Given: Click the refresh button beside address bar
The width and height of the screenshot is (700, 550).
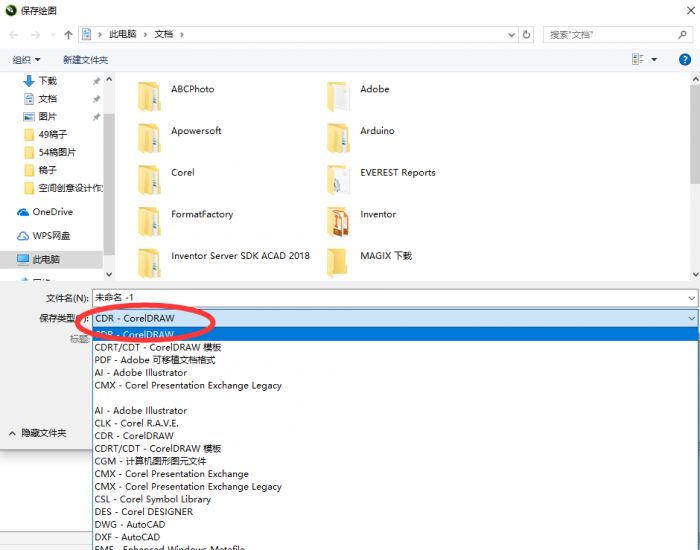Looking at the screenshot, I should [525, 34].
